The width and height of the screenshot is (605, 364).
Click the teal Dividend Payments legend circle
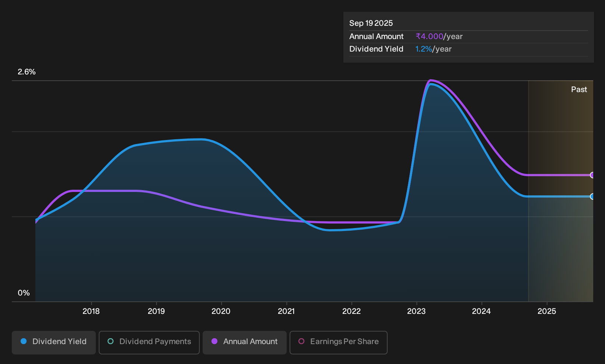click(111, 342)
